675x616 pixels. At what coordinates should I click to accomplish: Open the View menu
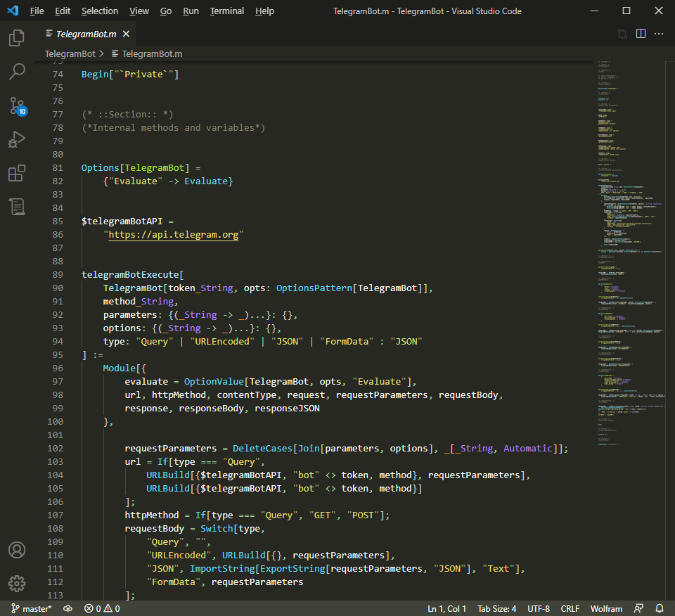(139, 11)
